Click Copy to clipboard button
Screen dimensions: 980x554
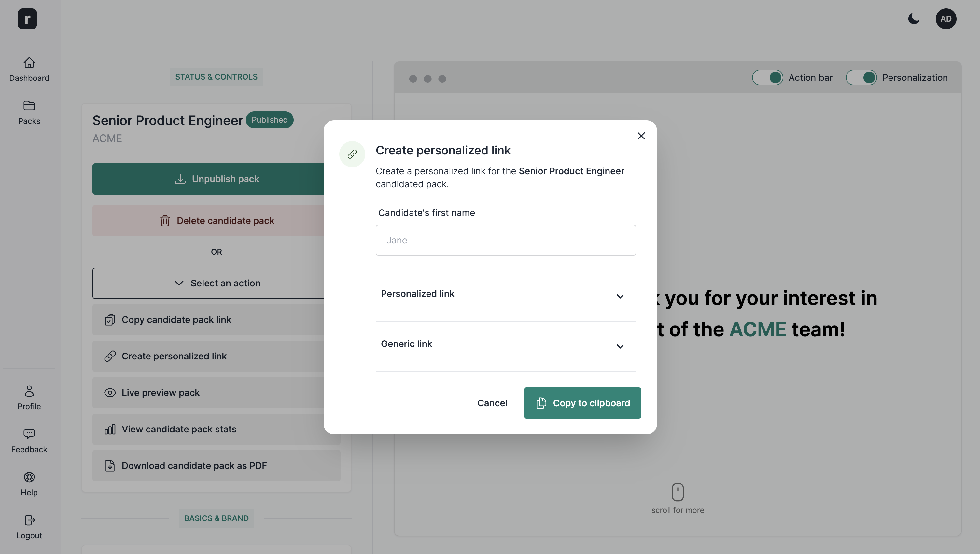coord(582,403)
